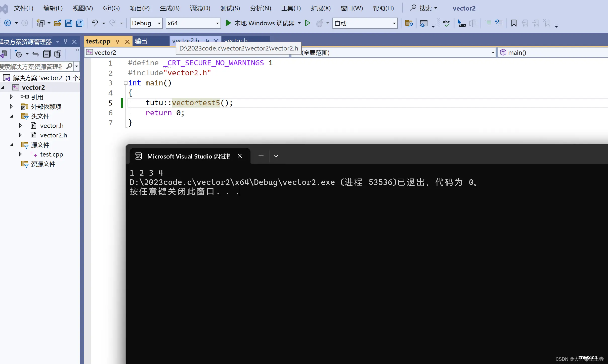This screenshot has height=364, width=608.
Task: Toggle a bookmark on current line
Action: coord(514,23)
